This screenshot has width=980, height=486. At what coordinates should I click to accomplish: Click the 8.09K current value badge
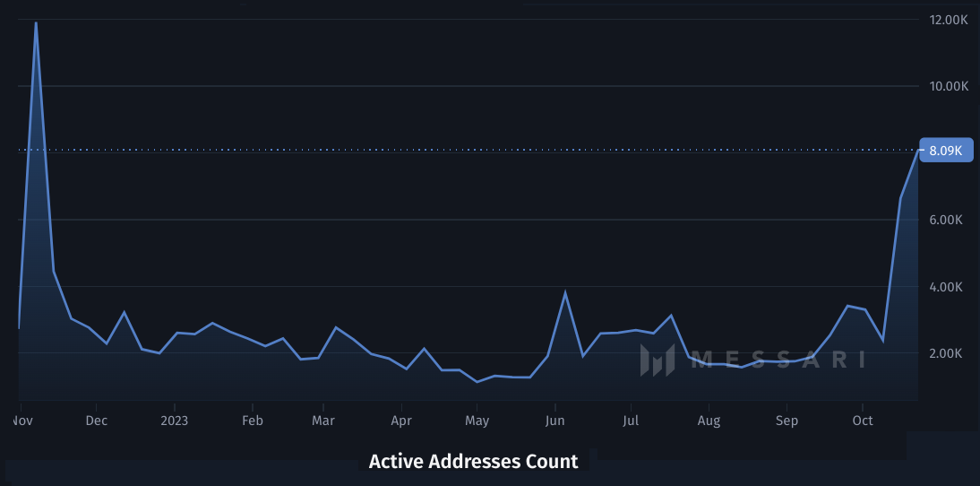click(x=945, y=151)
